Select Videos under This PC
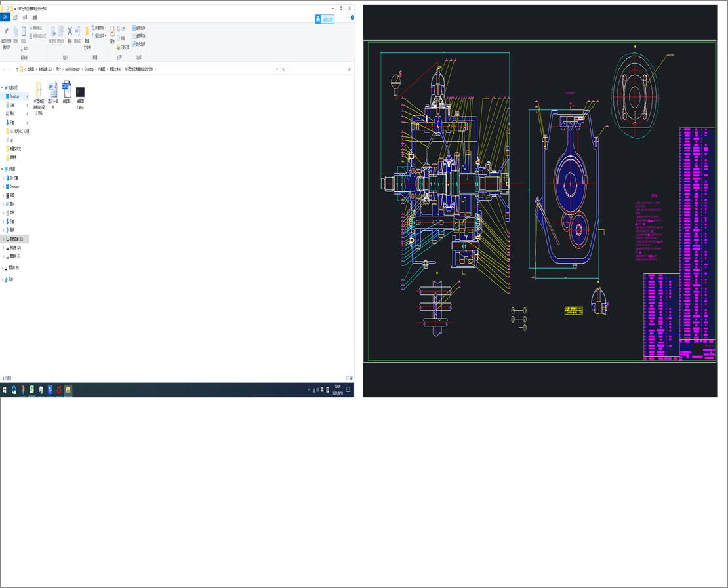This screenshot has height=588, width=728. click(10, 195)
